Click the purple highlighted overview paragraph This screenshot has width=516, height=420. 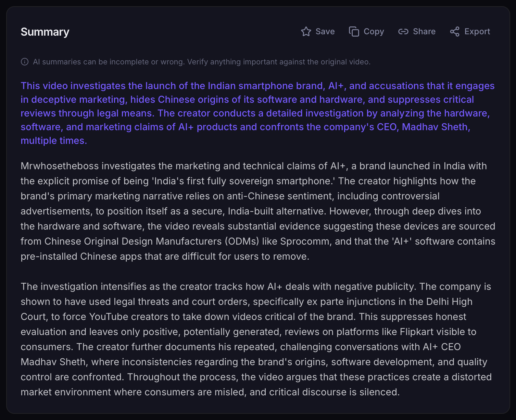tap(258, 113)
